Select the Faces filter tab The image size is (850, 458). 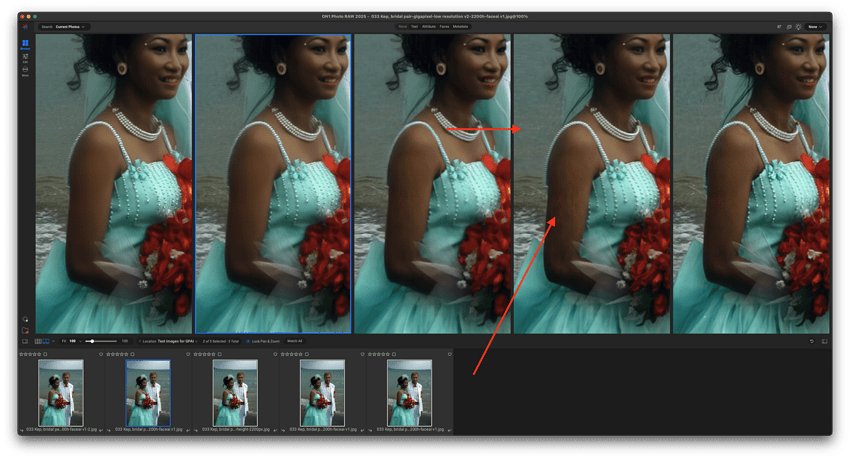coord(444,27)
